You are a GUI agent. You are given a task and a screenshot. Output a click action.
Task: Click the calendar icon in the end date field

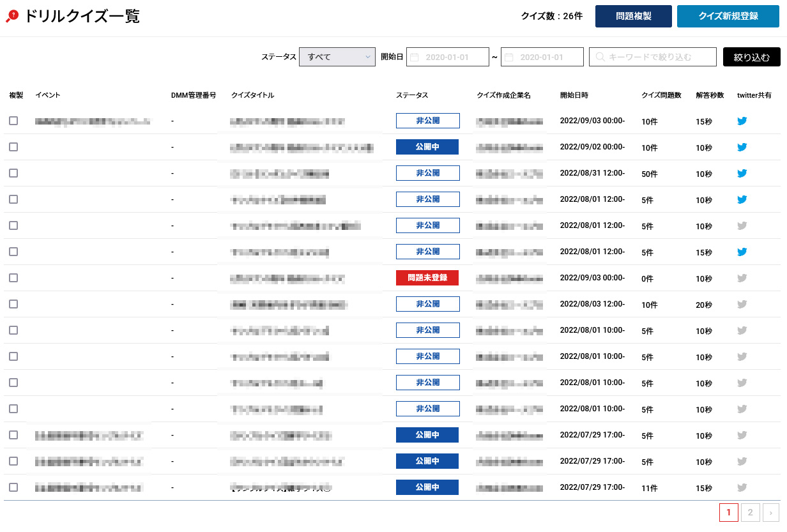click(x=508, y=57)
